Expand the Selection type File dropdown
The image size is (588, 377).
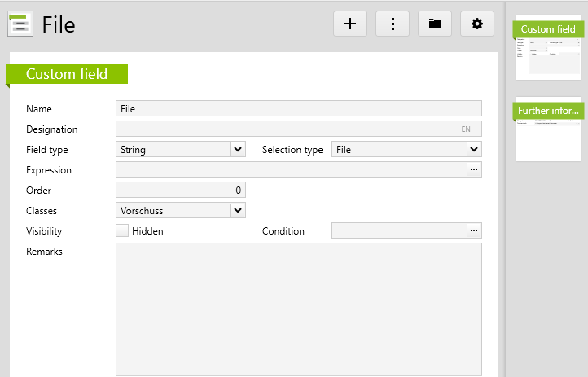[x=474, y=149]
